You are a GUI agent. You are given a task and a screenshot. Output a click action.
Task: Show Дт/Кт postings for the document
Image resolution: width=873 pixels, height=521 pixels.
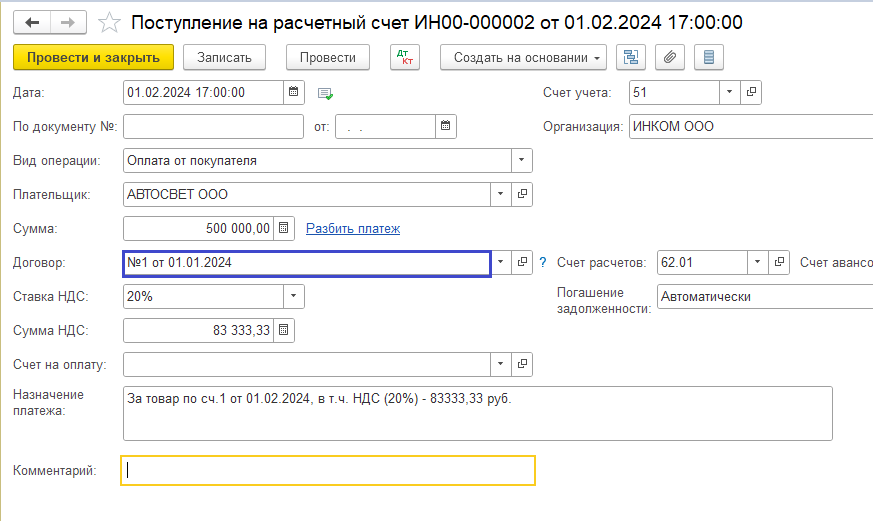point(404,57)
